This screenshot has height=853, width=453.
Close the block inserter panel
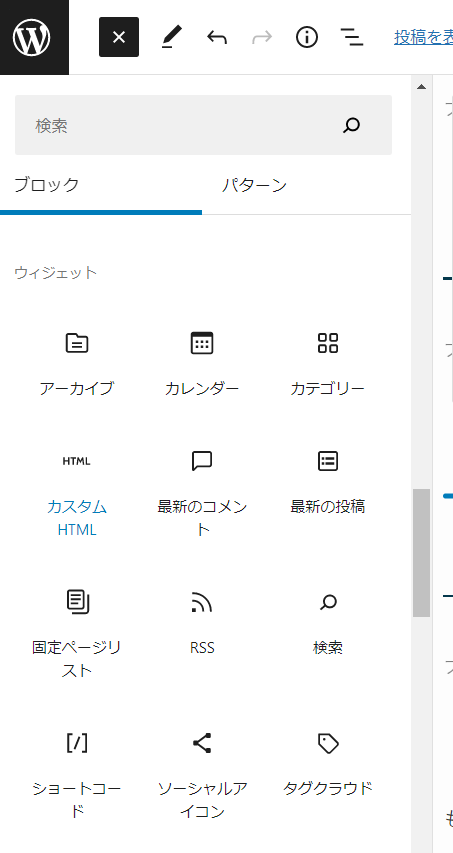pyautogui.click(x=119, y=37)
